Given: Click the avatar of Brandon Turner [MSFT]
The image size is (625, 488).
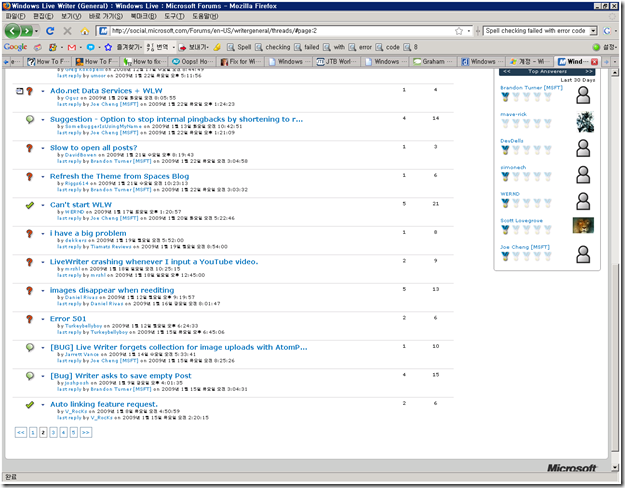Looking at the screenshot, I should click(583, 95).
